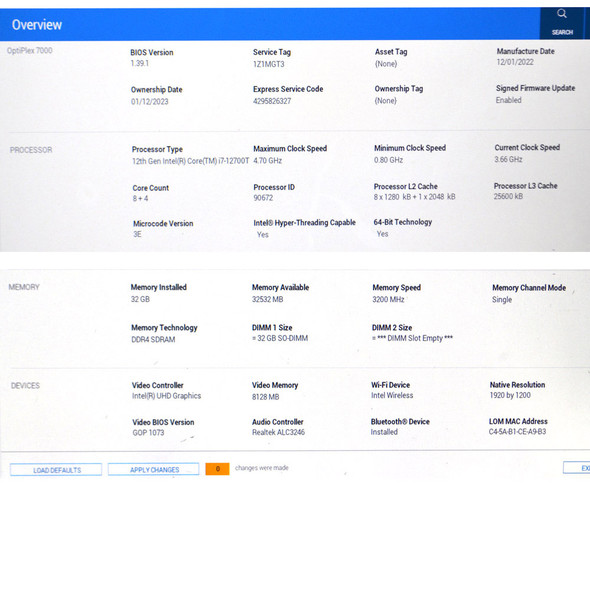The image size is (590, 590).
Task: Click the partially visible Exit button
Action: pyautogui.click(x=576, y=468)
